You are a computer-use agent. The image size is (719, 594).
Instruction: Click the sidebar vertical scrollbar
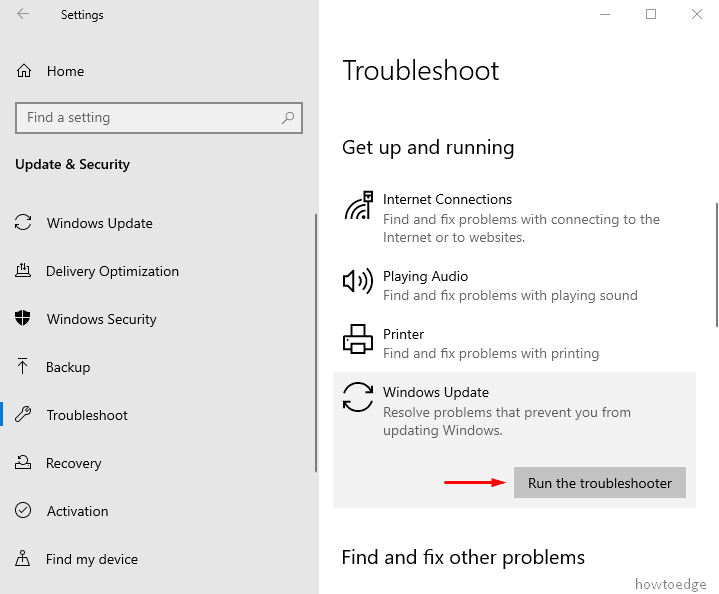(316, 340)
